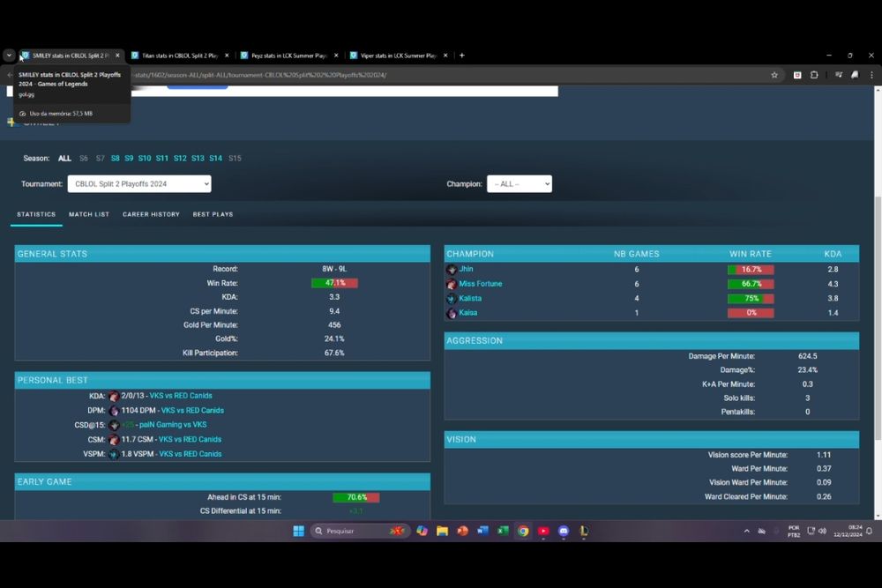This screenshot has height=588, width=882.
Task: Expand the Chrome tab search chevron
Action: click(x=9, y=56)
